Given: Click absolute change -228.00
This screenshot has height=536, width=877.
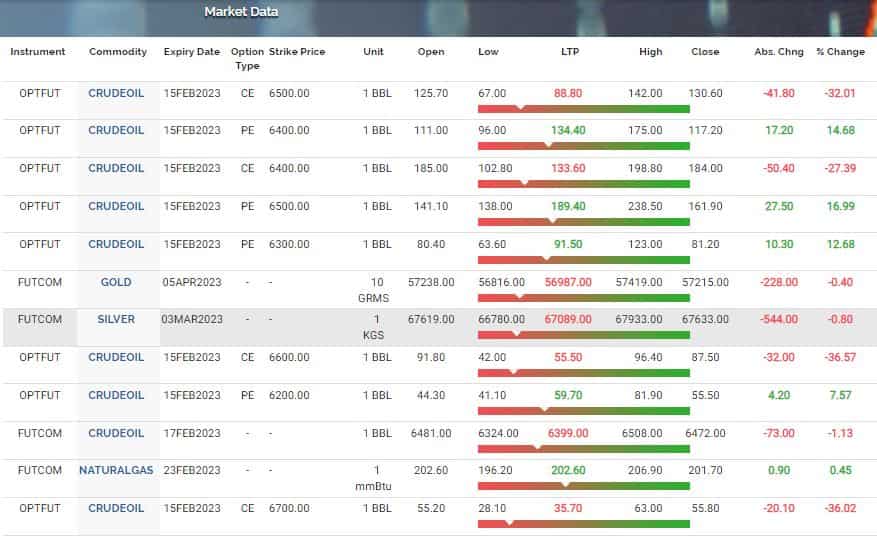Looking at the screenshot, I should click(779, 282).
